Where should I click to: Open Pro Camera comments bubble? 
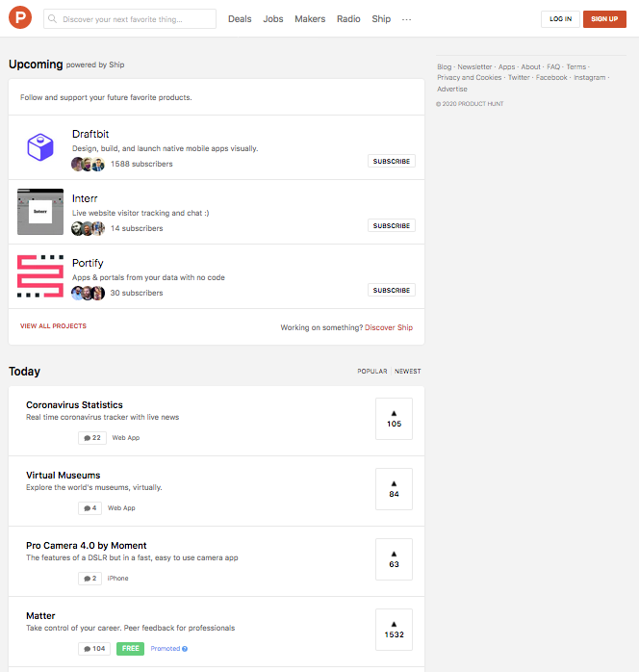tap(89, 579)
